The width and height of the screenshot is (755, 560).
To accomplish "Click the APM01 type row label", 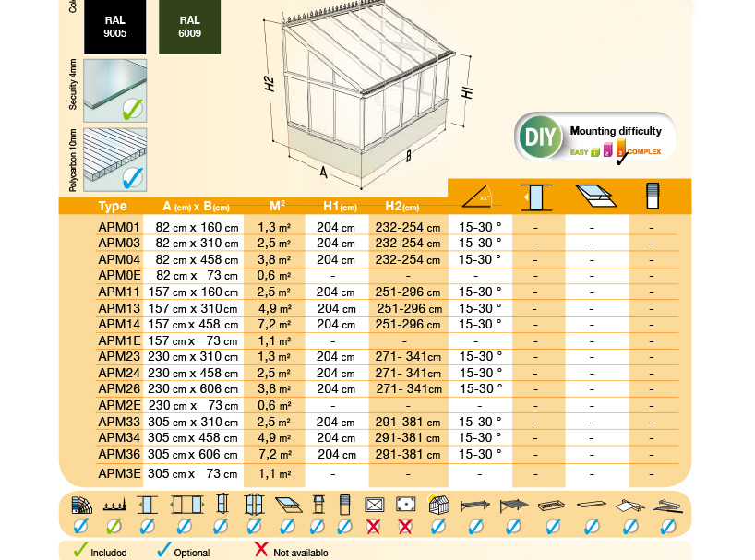I will 119,227.
